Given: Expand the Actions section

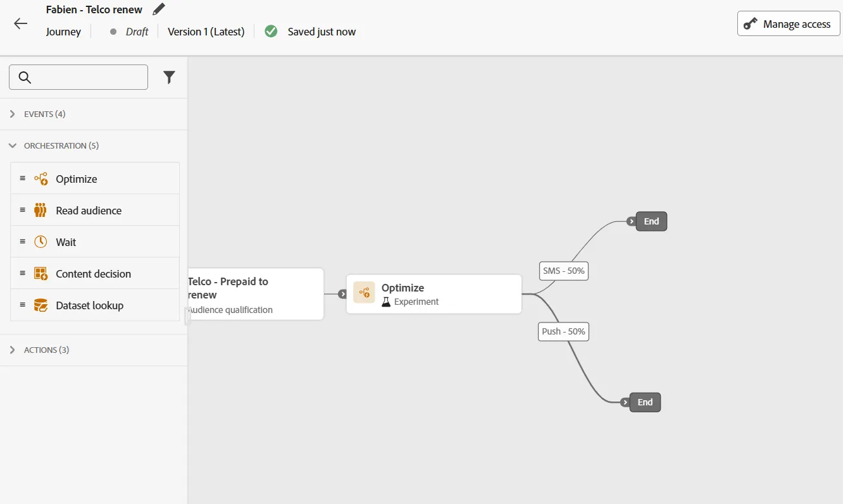Looking at the screenshot, I should [x=94, y=350].
